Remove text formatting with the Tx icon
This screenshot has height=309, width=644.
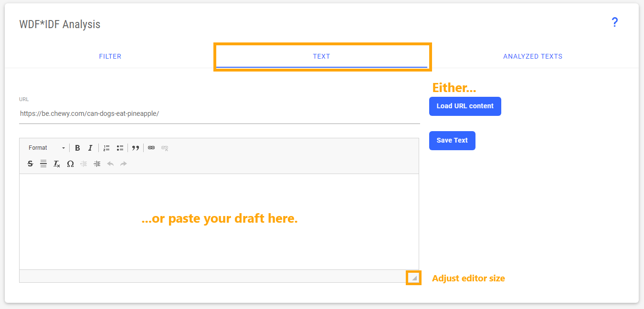[56, 164]
